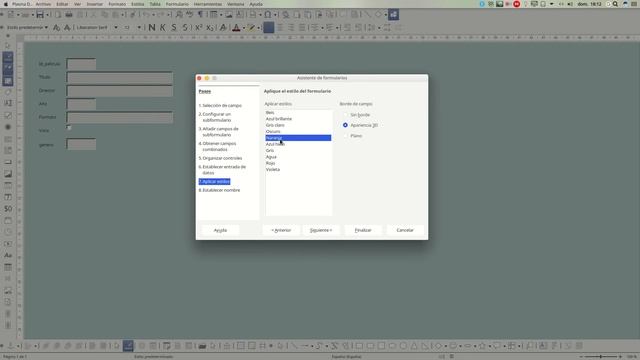
Task: Click the red recording menu bar icon
Action: click(x=517, y=4)
